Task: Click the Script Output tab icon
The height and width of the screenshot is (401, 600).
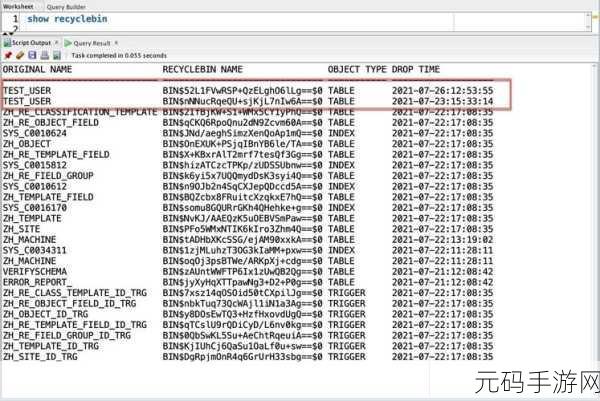Action: pyautogui.click(x=7, y=43)
